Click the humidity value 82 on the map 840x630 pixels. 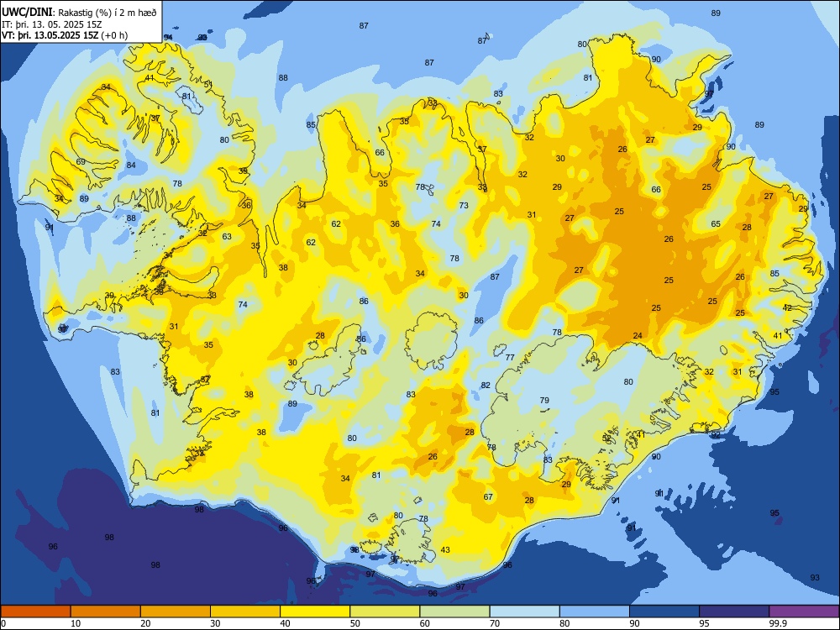486,386
